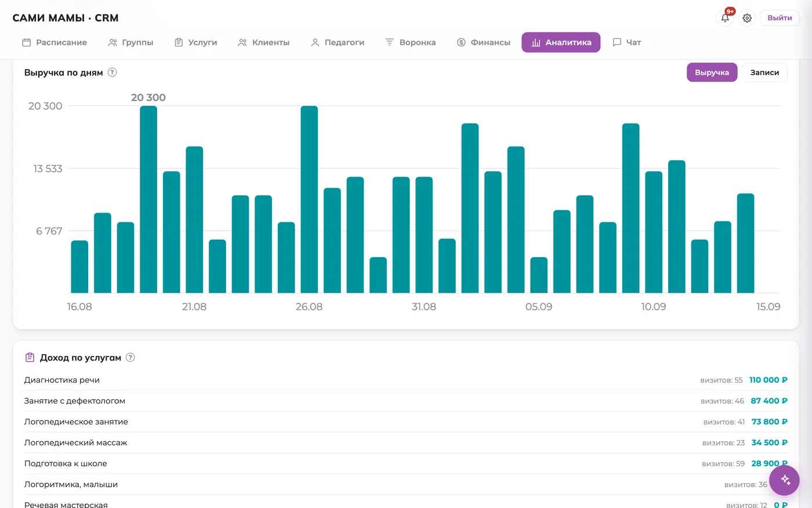The height and width of the screenshot is (508, 812).
Task: Open the Финансы tab
Action: coord(484,42)
